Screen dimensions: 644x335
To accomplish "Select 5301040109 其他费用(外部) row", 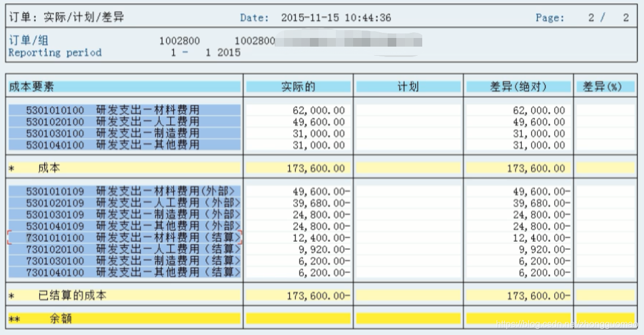I will pos(124,226).
